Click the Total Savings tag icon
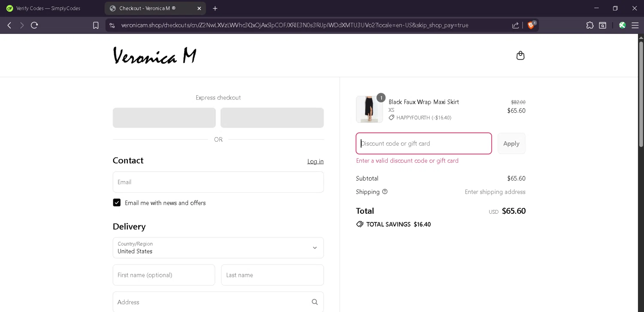Screen dimensions: 644x312 [x=360, y=224]
